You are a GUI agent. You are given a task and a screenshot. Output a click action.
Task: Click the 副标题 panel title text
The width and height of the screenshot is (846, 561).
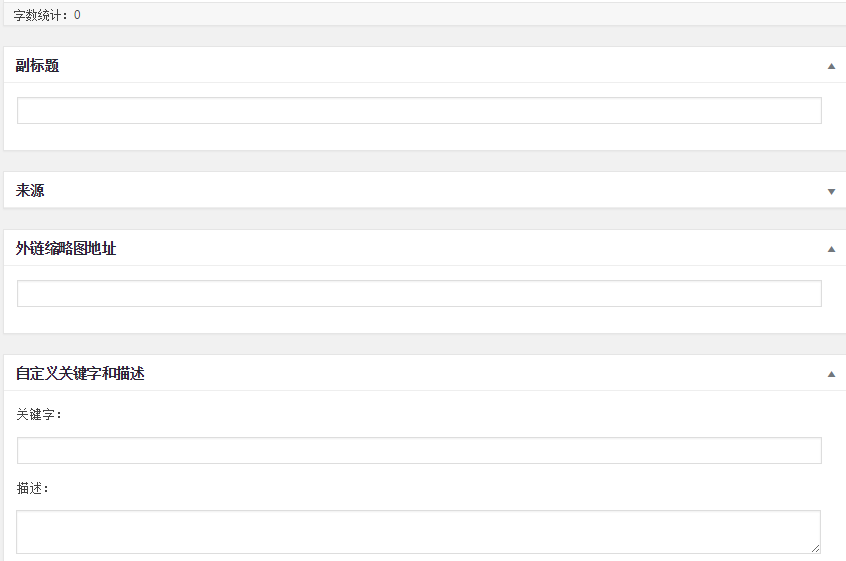(x=38, y=66)
